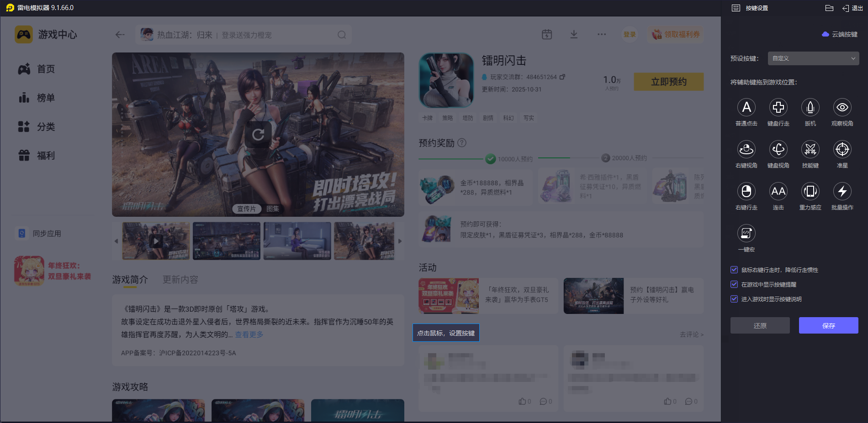This screenshot has width=868, height=423.
Task: Open the downloads icon
Action: click(x=574, y=35)
